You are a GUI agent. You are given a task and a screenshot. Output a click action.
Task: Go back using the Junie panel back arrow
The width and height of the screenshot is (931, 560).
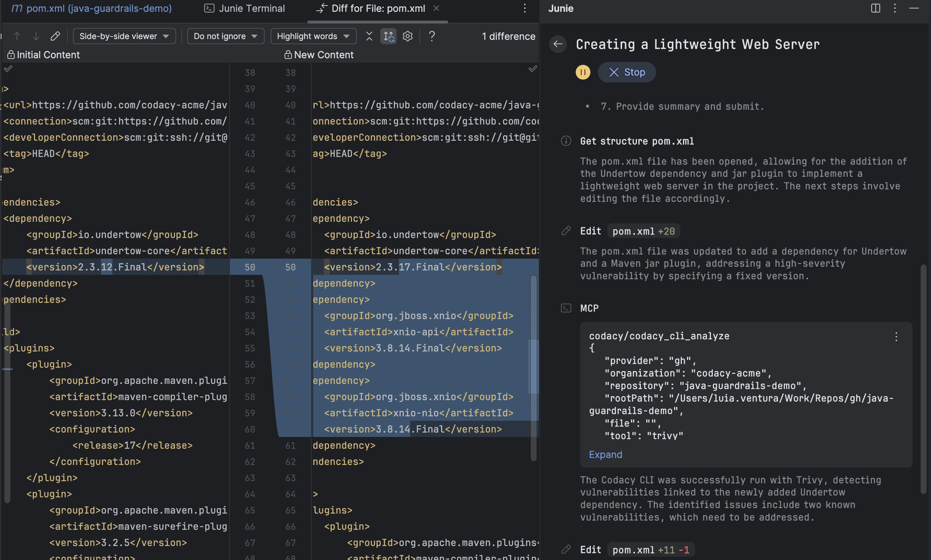558,44
